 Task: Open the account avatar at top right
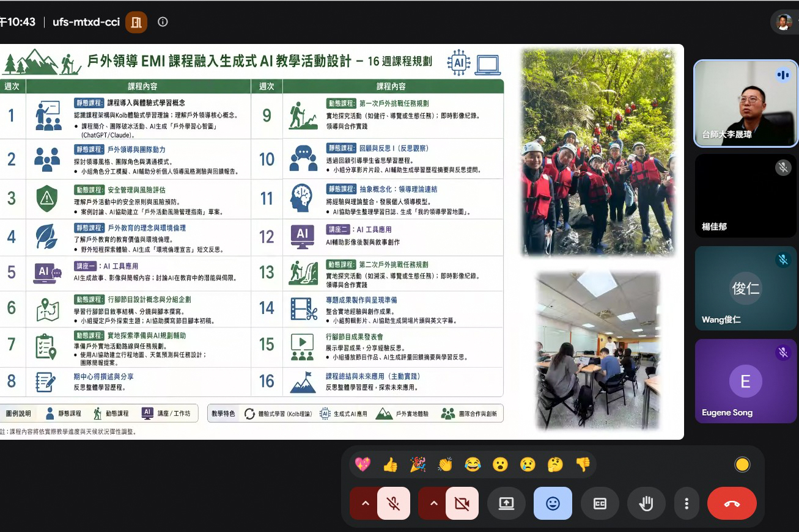(x=784, y=22)
